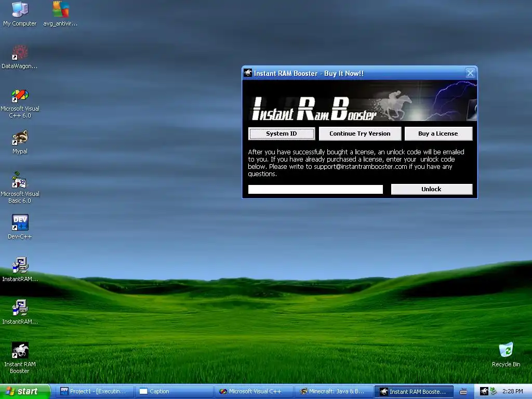Select the DataWagon desktop shortcut

tap(20, 57)
